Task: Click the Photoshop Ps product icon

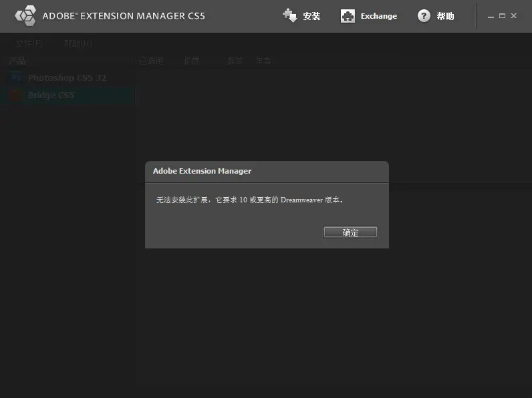Action: coord(15,77)
